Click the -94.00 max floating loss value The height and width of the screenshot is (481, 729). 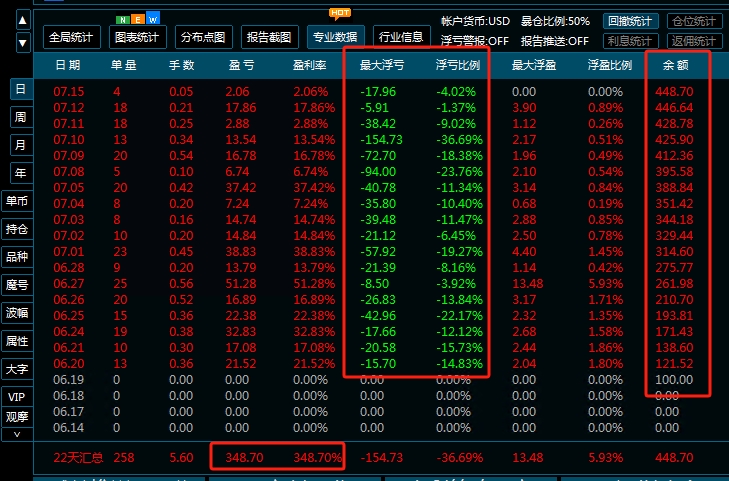[x=378, y=171]
